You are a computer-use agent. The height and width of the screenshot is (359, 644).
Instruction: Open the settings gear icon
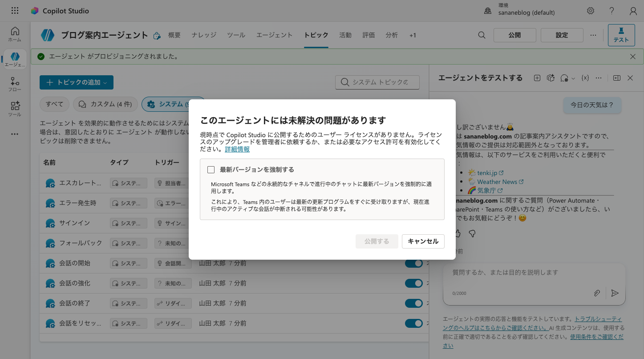point(591,11)
